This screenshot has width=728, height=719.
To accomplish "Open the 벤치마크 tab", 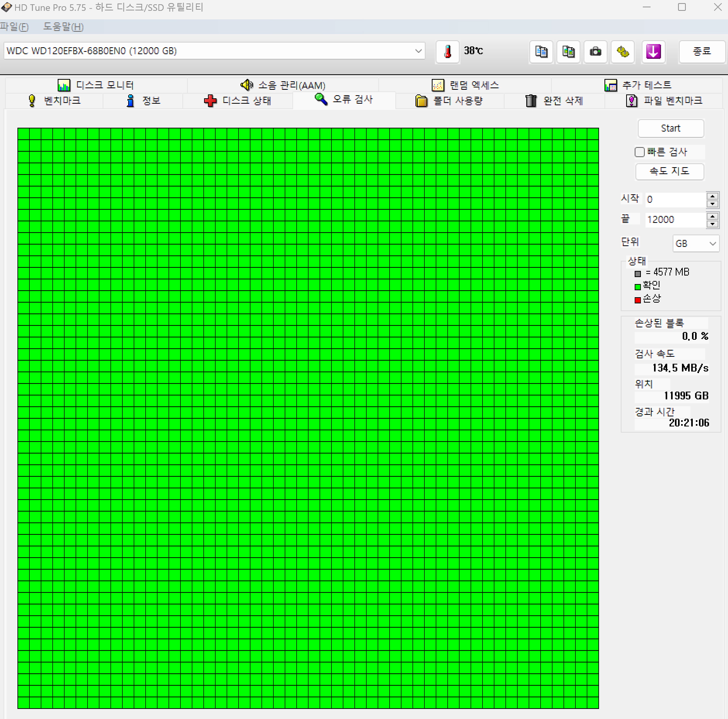I will pos(54,101).
